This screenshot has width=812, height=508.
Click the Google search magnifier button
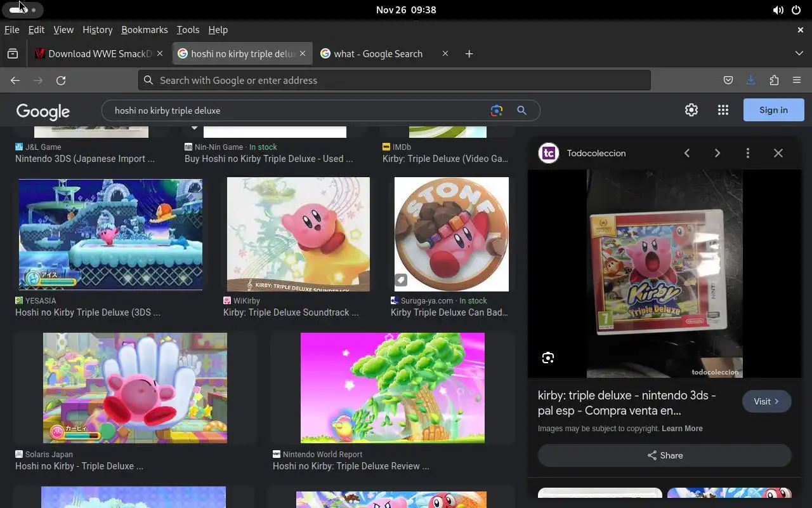click(521, 110)
